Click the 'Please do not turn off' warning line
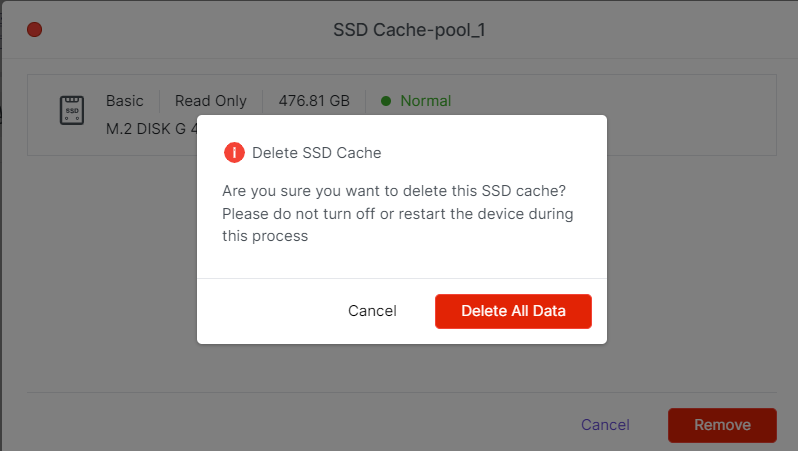Image resolution: width=798 pixels, height=451 pixels. pyautogui.click(x=397, y=214)
